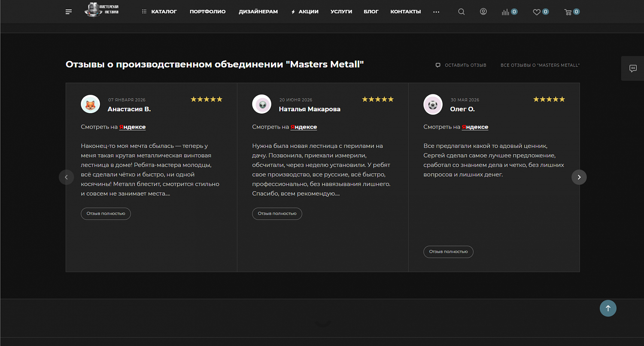Open the favorites heart icon
Viewport: 644px width, 346px height.
point(541,12)
